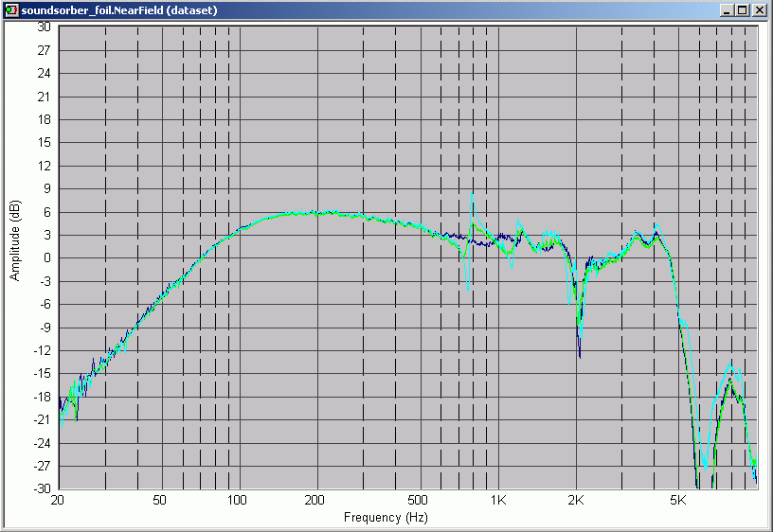
Task: Minimize the soundsorber_foil.NearField window
Action: (726, 10)
